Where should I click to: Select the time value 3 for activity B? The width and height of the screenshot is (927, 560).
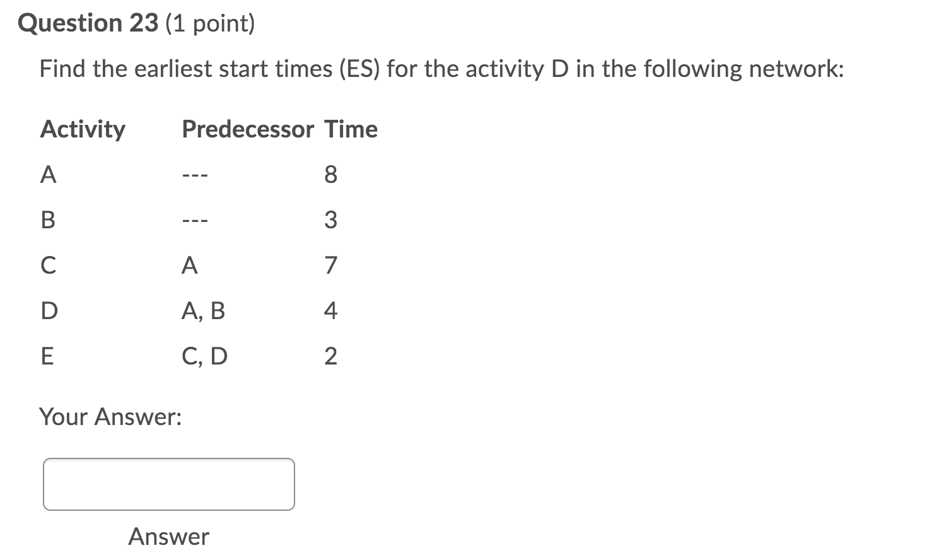330,220
